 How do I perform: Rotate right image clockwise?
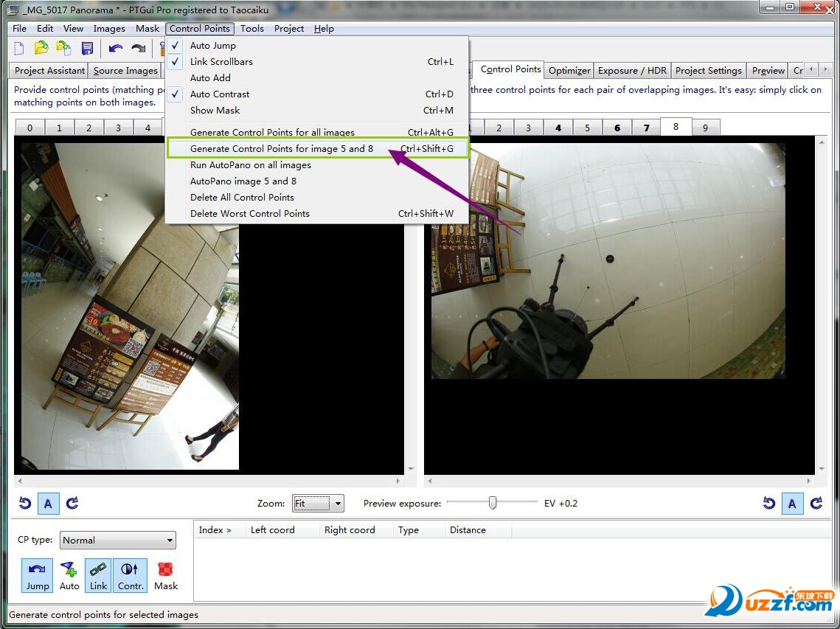pos(816,503)
